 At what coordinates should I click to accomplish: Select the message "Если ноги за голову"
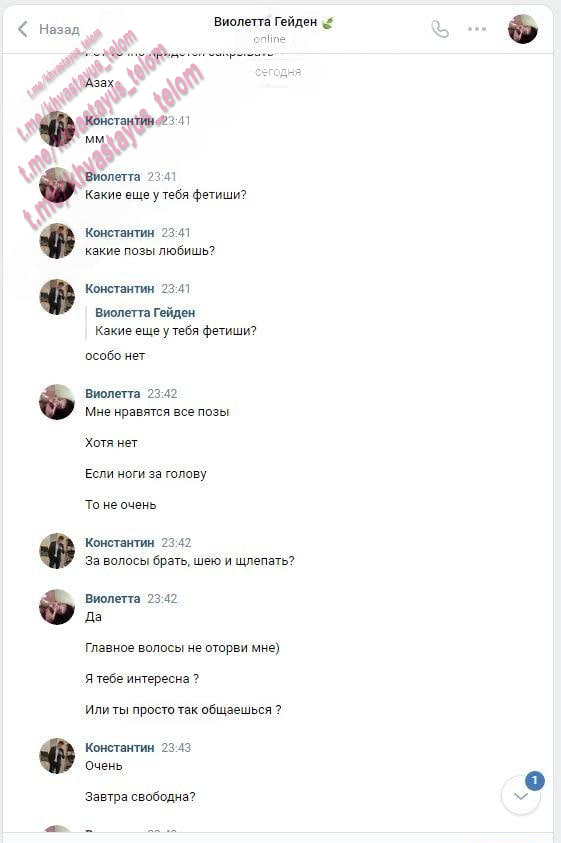146,474
